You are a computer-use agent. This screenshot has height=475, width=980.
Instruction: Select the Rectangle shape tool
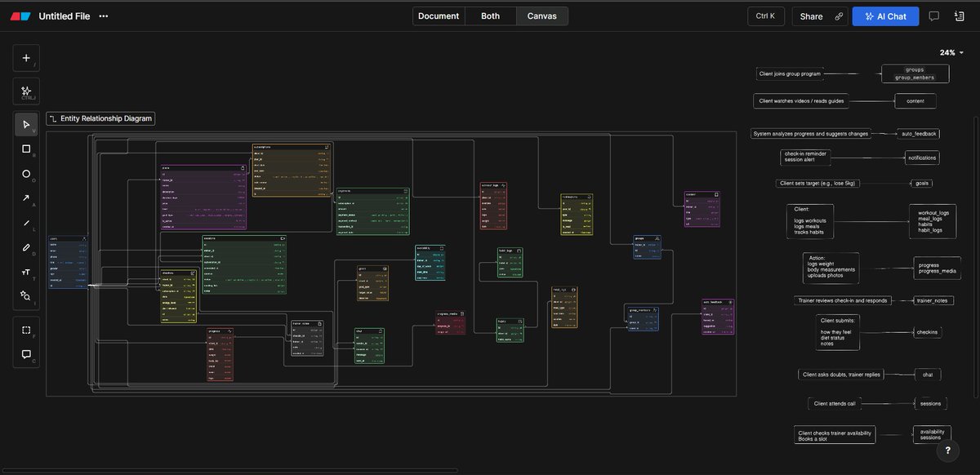pyautogui.click(x=26, y=149)
